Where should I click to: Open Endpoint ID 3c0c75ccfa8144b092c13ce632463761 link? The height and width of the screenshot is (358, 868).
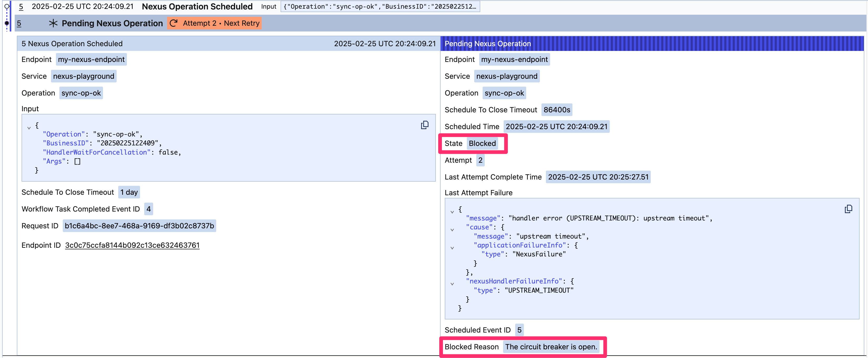132,245
